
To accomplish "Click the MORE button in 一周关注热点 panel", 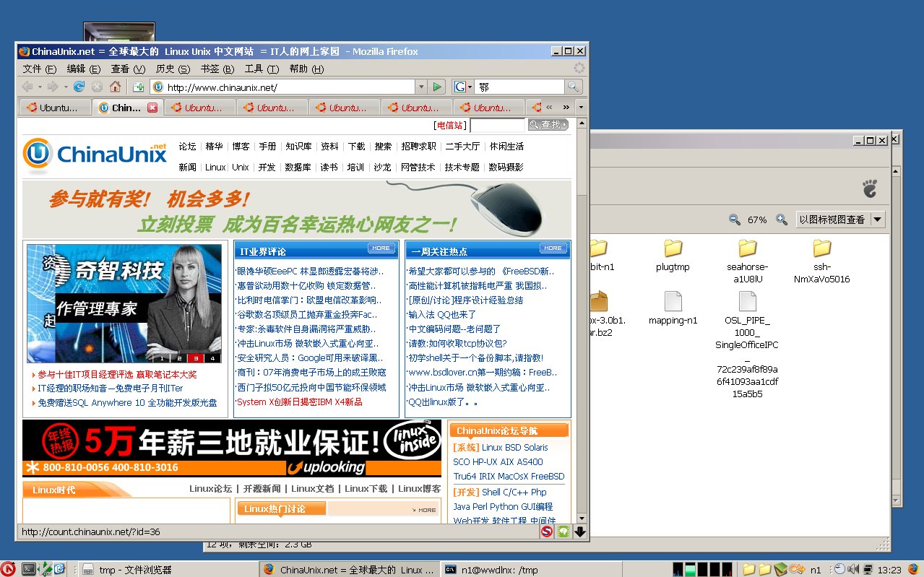I will (553, 248).
